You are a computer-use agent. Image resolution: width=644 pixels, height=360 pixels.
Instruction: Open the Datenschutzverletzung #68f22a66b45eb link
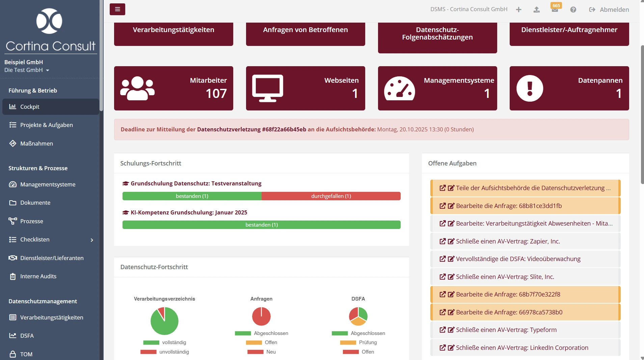tap(251, 129)
